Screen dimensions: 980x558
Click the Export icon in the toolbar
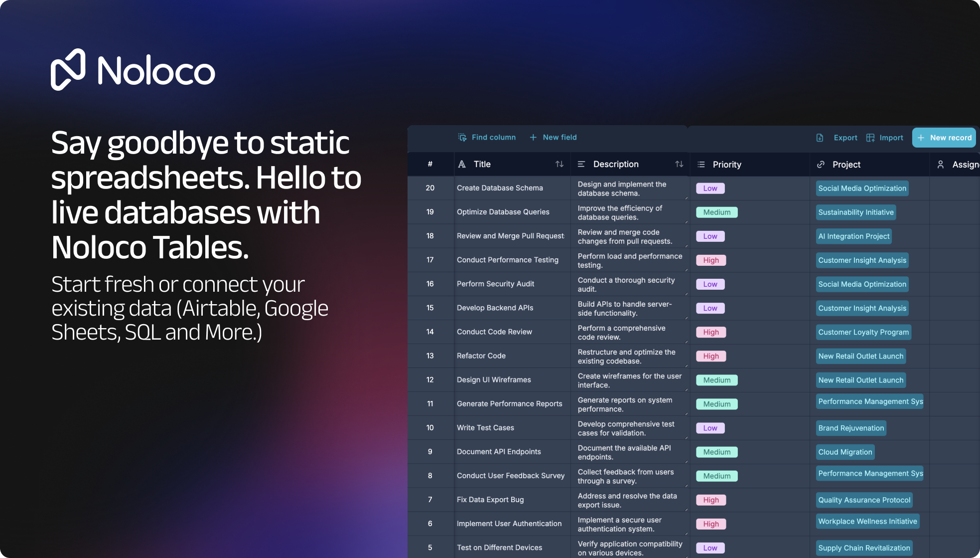pos(819,137)
